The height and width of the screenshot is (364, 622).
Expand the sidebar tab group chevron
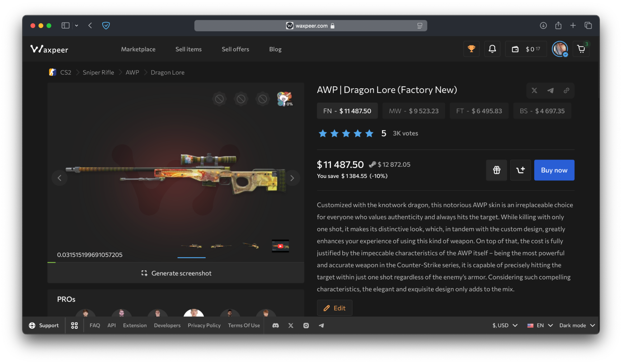pyautogui.click(x=77, y=26)
